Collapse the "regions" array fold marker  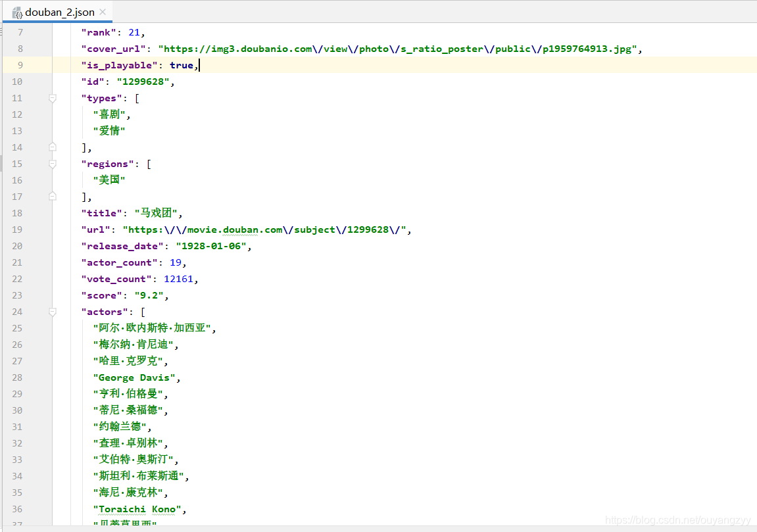coord(53,164)
